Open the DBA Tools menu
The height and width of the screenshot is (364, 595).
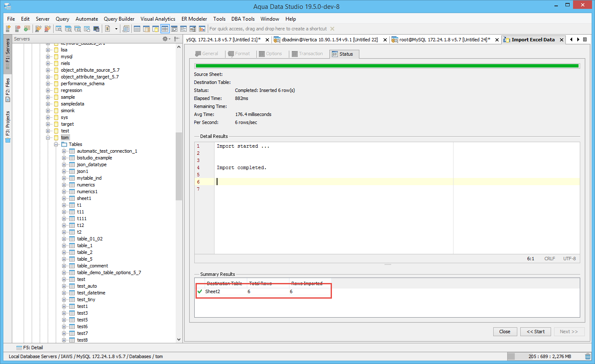(x=243, y=19)
